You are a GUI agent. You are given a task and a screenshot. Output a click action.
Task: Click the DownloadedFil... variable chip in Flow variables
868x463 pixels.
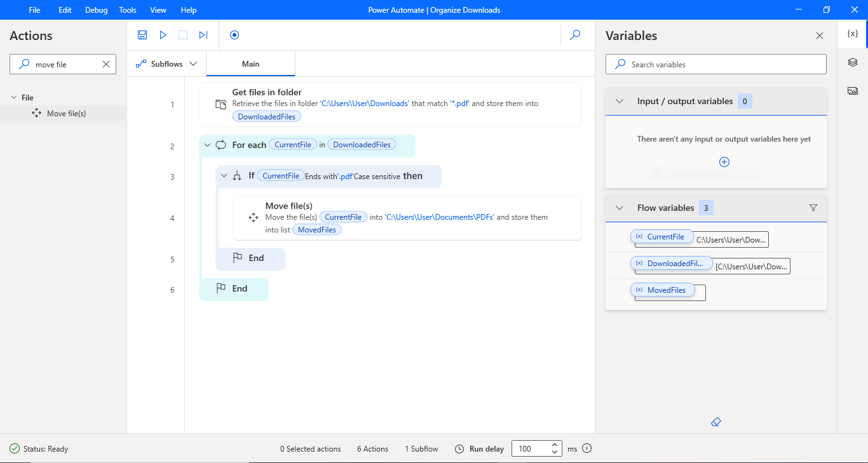point(670,263)
